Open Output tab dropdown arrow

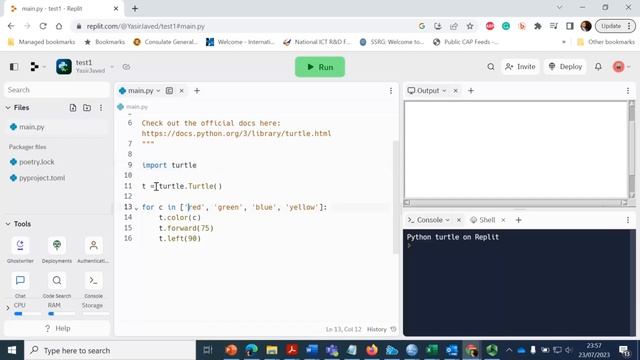click(444, 91)
